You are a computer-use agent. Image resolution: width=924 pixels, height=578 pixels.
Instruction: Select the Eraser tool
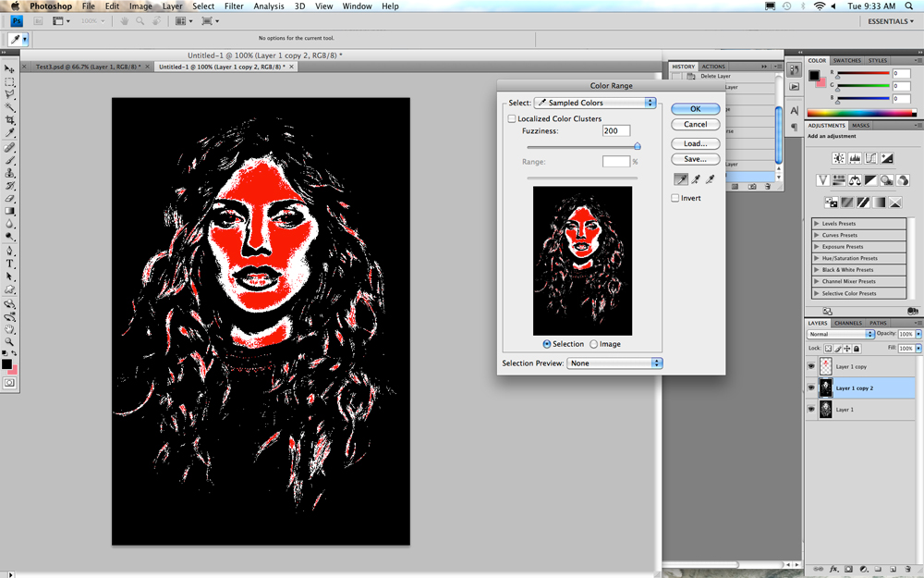pyautogui.click(x=9, y=198)
